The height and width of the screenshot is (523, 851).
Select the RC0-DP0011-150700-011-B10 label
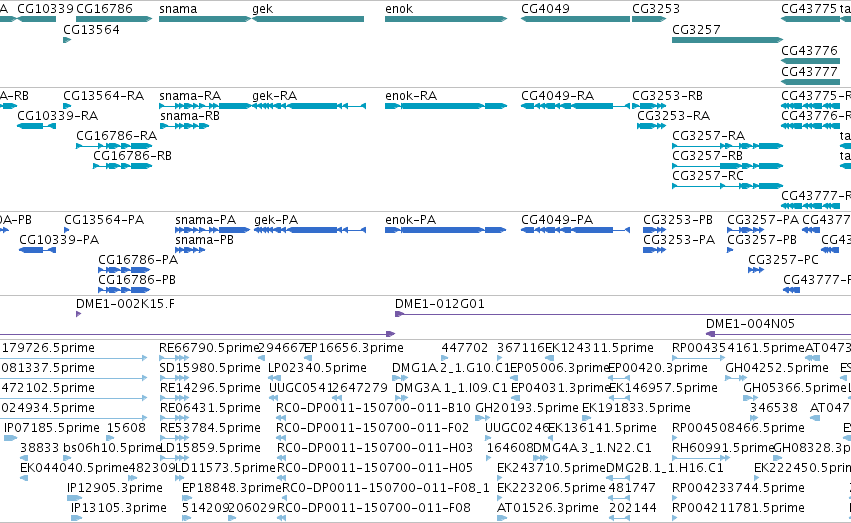point(373,408)
